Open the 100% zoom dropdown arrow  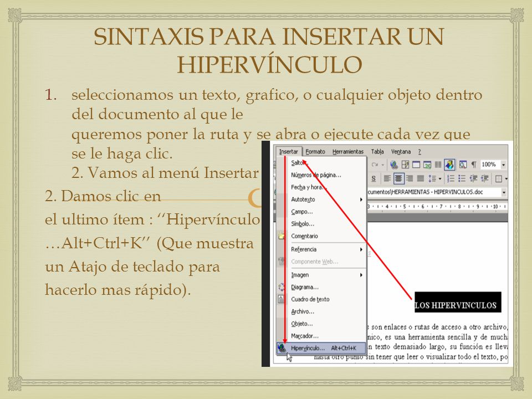[504, 165]
